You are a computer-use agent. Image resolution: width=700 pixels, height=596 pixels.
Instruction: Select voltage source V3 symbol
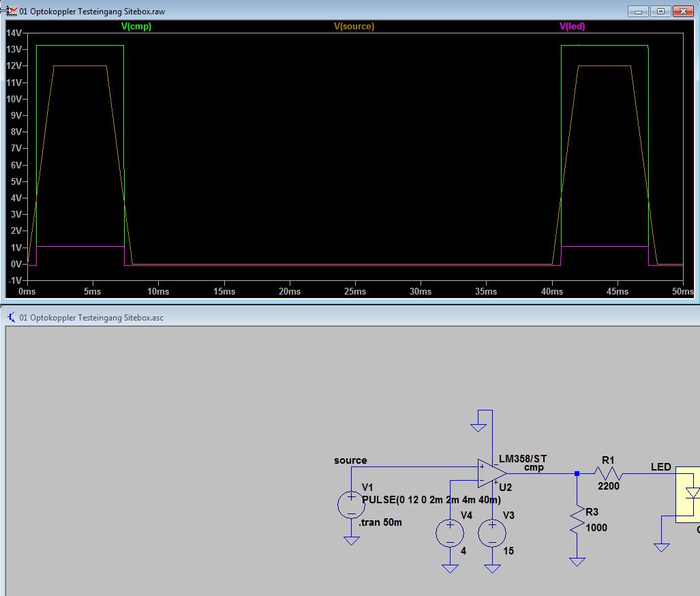click(492, 533)
